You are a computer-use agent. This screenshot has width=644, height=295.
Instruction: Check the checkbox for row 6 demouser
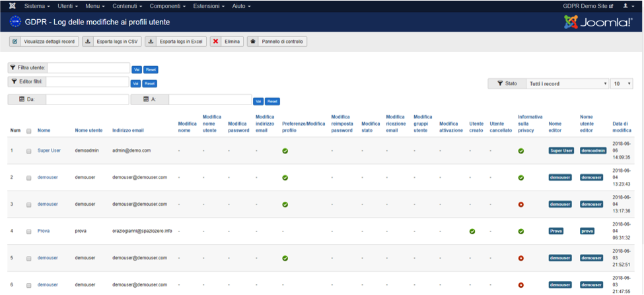(29, 284)
